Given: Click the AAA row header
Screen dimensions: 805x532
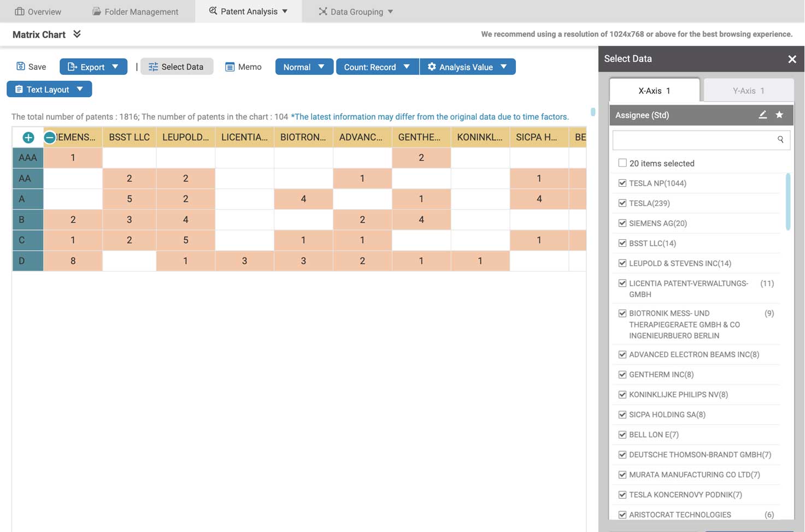Looking at the screenshot, I should click(28, 157).
